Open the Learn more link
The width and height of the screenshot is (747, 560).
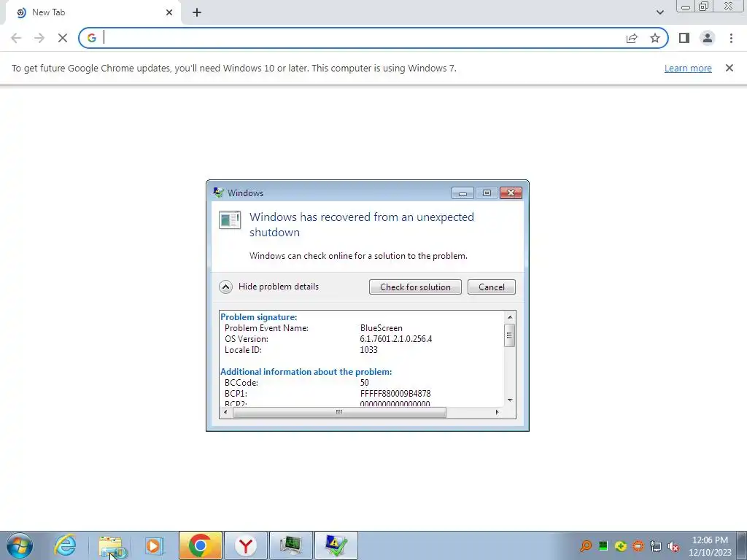688,68
